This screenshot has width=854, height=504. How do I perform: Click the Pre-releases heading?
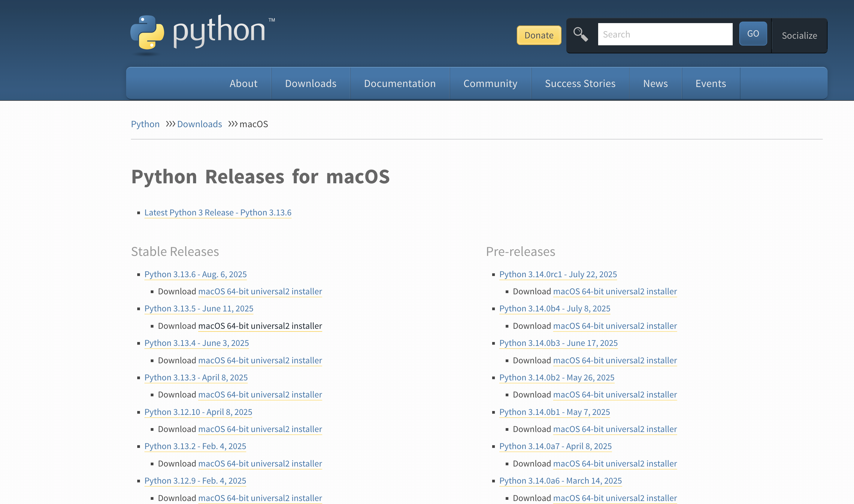pyautogui.click(x=520, y=252)
